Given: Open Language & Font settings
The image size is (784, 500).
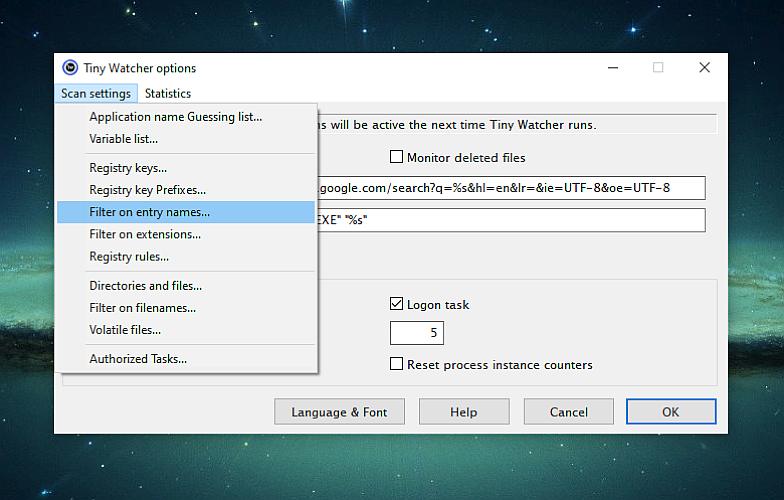Looking at the screenshot, I should coord(339,412).
